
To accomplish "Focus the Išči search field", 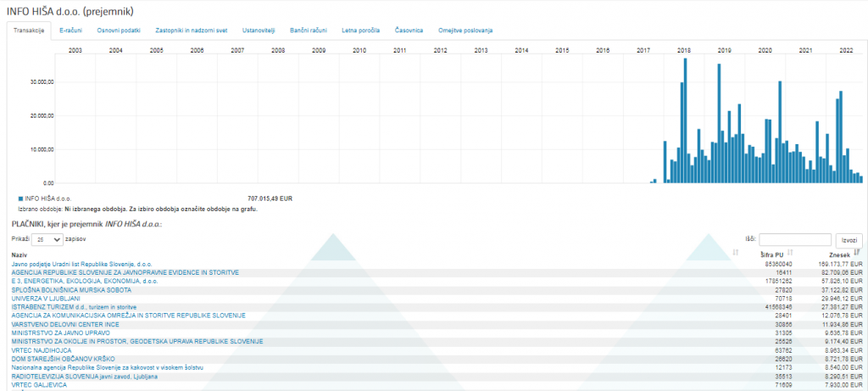I will click(x=795, y=240).
